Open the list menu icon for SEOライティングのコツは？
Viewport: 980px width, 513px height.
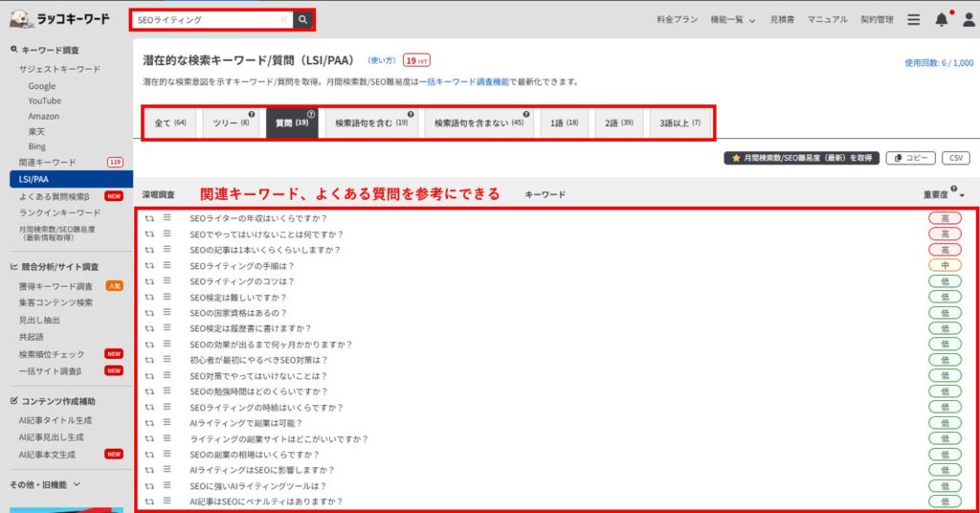pos(167,280)
